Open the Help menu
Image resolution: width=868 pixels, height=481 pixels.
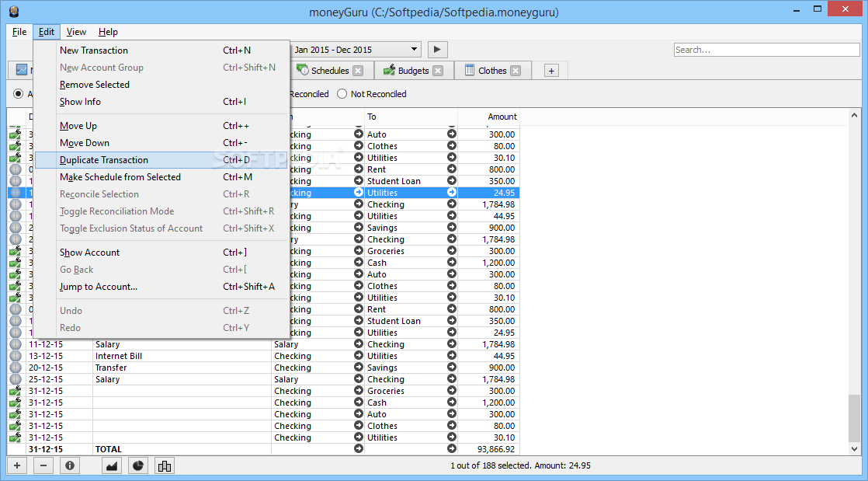(108, 32)
